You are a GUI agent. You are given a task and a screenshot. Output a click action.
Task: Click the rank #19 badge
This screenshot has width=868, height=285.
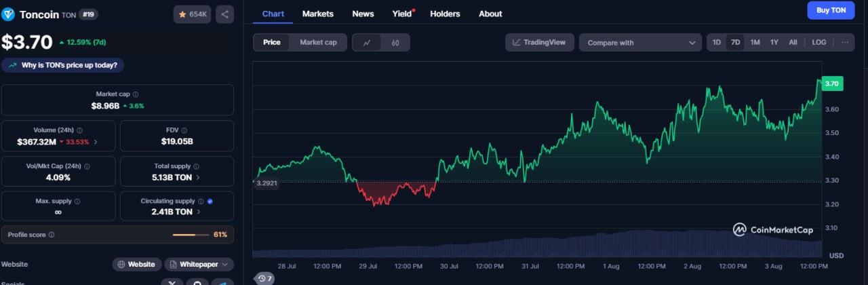(x=88, y=14)
